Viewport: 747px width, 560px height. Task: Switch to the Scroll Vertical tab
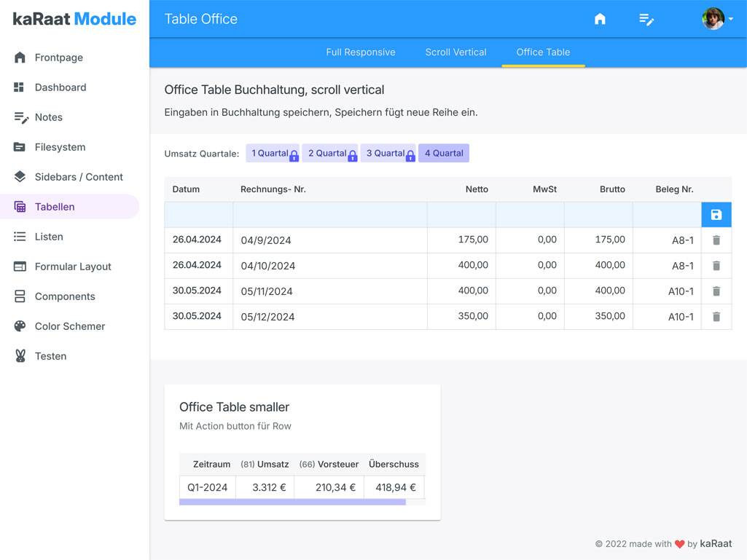pos(455,52)
